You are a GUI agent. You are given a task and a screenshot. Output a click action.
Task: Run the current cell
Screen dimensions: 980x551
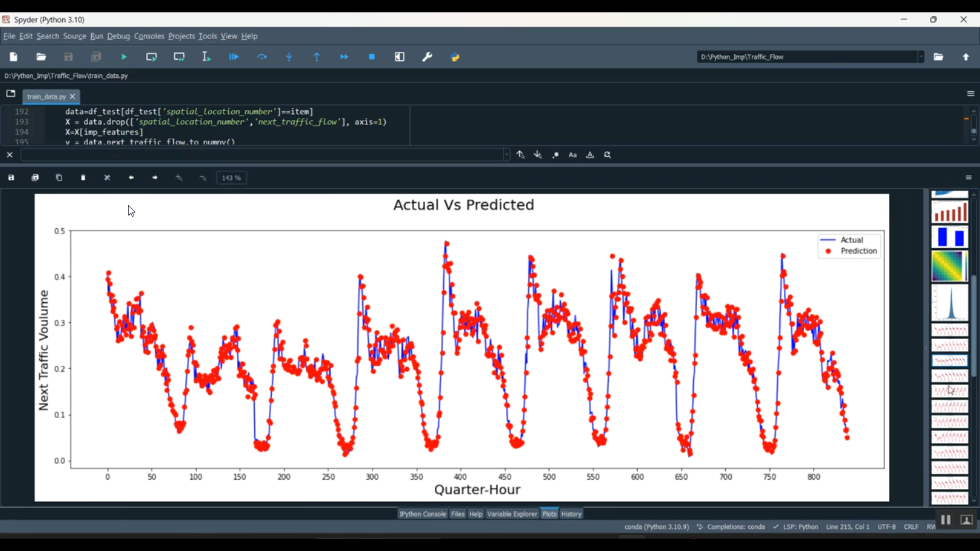point(152,57)
